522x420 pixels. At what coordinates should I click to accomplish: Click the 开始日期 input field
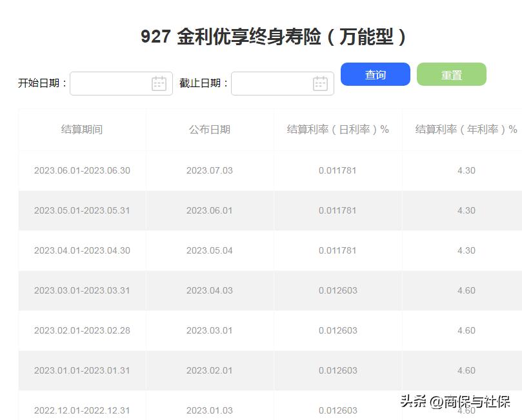[116, 83]
